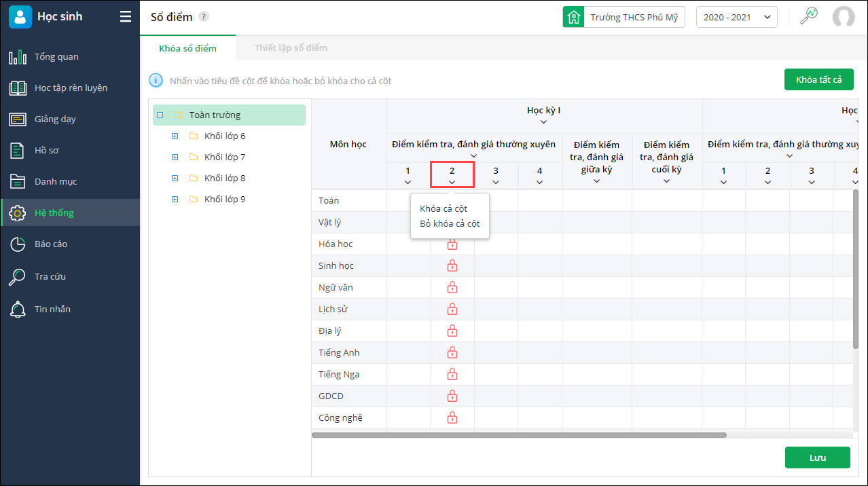Click the horizontal scrollbar under the grade table
The image size is (868, 486).
pyautogui.click(x=519, y=435)
